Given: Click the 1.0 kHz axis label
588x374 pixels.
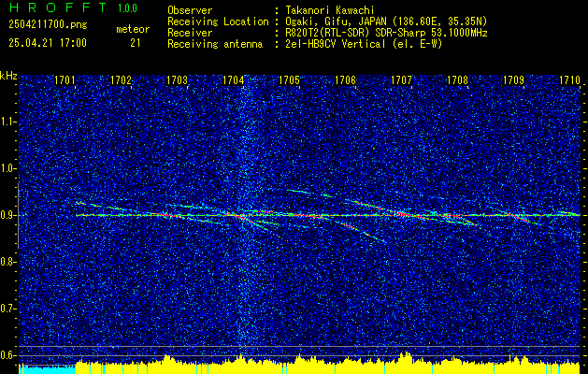Looking at the screenshot, I should coord(7,168).
